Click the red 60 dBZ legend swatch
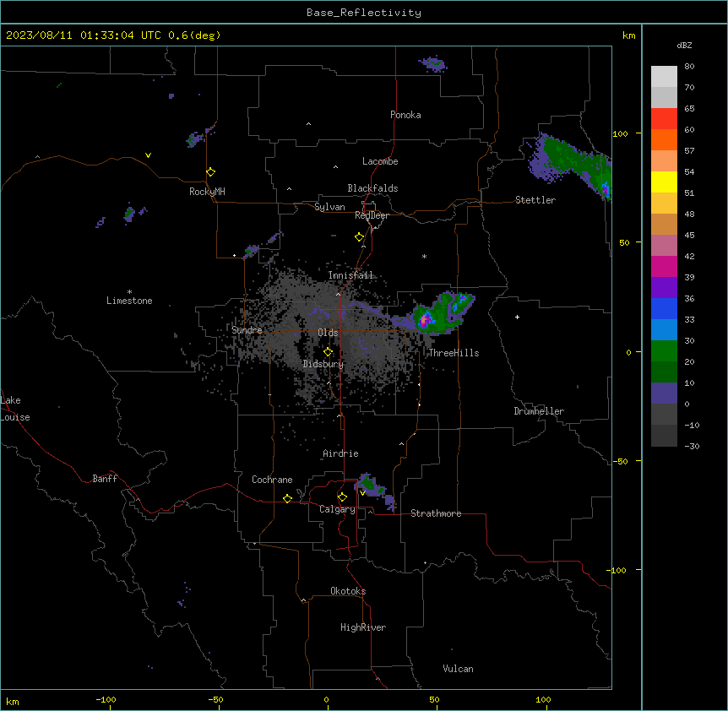The height and width of the screenshot is (711, 728). pos(664,118)
